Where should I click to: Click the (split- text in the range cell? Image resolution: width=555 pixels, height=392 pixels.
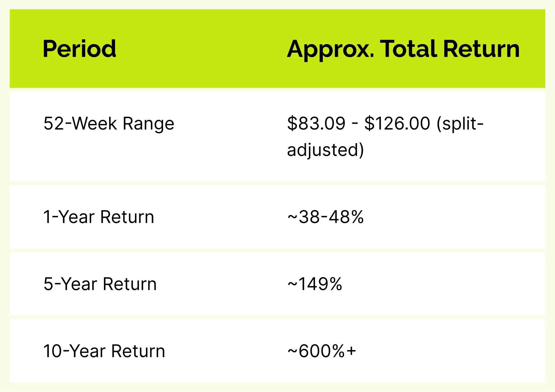(460, 124)
